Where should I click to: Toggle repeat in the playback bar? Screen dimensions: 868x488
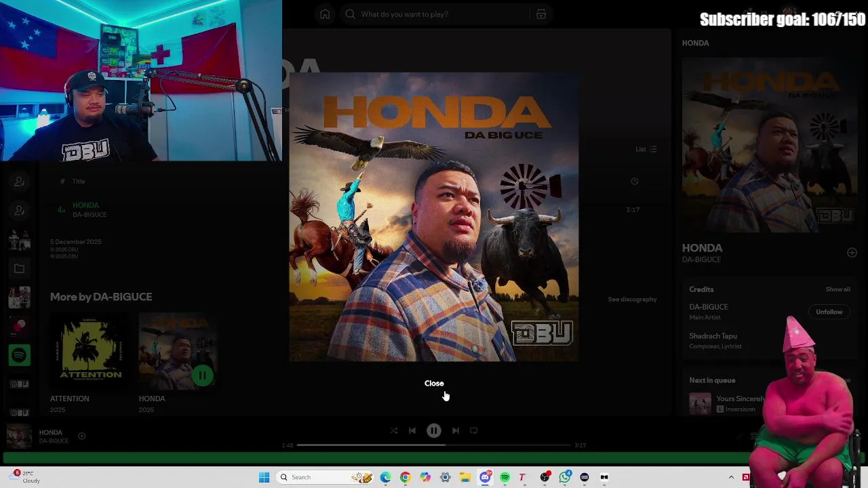(x=474, y=430)
